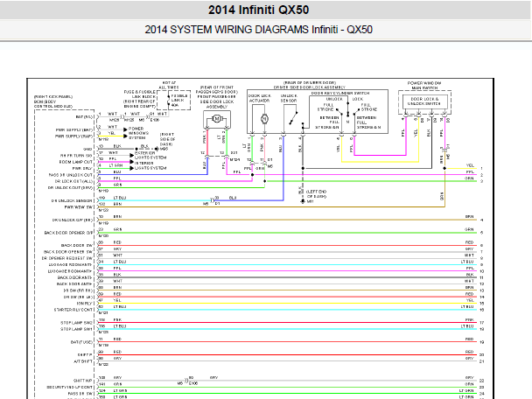Viewport: 532px width, 399px height.
Task: Select the DR SW (RR RH) label
Action: point(78,290)
